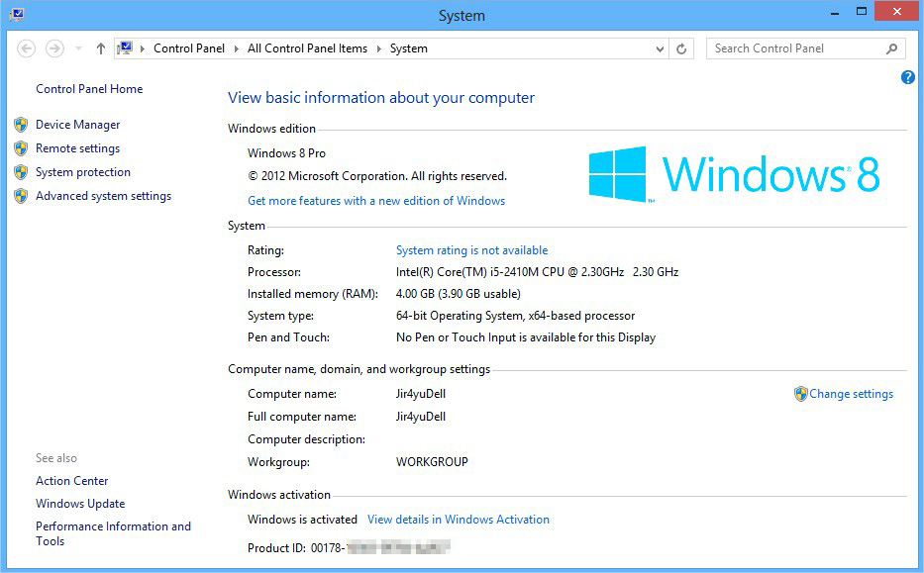Click Change settings link
Viewport: 924px width, 573px height.
click(851, 394)
